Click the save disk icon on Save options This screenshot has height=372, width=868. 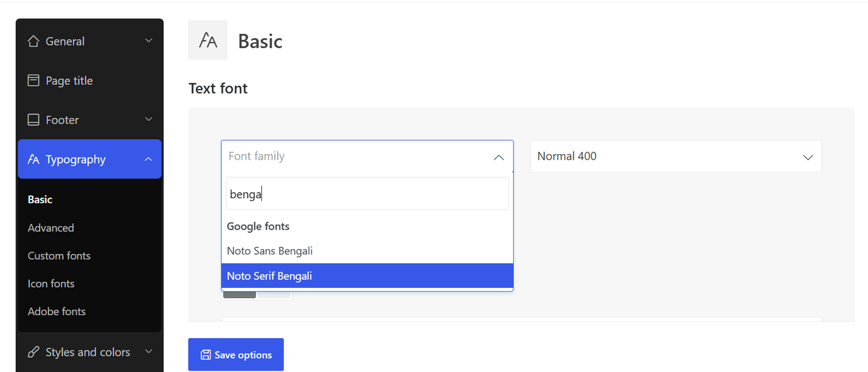pos(206,355)
